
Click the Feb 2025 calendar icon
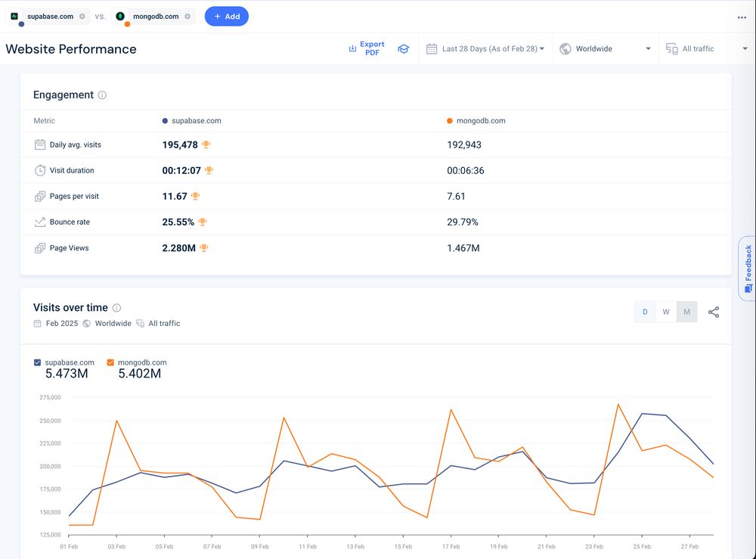(x=37, y=323)
